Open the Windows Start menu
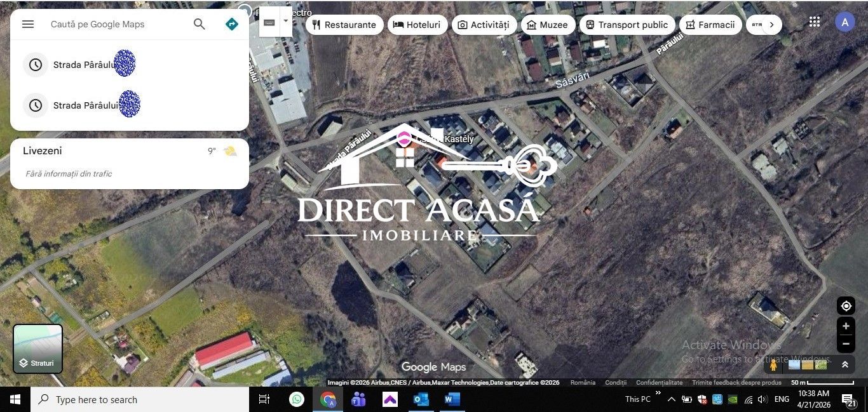Screen dimensions: 868x412 coord(15,399)
